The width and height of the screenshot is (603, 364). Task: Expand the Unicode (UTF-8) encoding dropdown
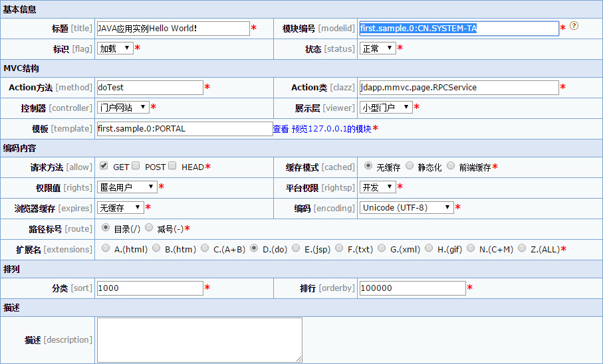click(406, 207)
